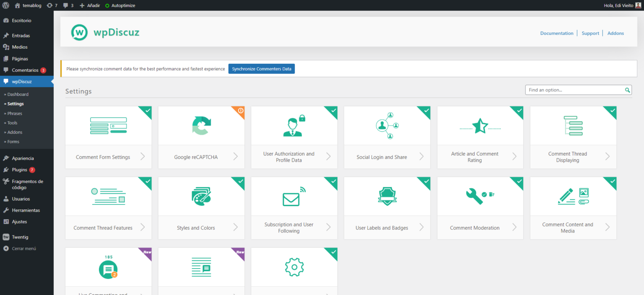Viewport: 644px width, 295px height.
Task: Click the search magnifier icon
Action: (627, 90)
